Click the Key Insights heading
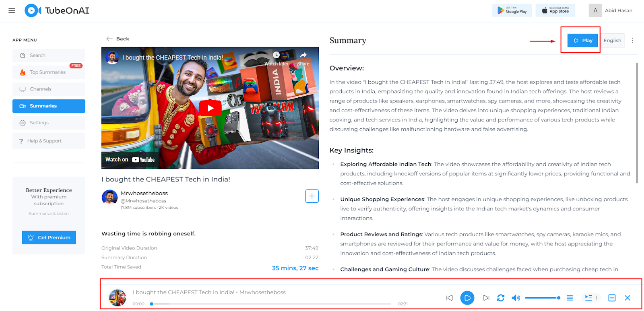The image size is (644, 311). click(351, 150)
